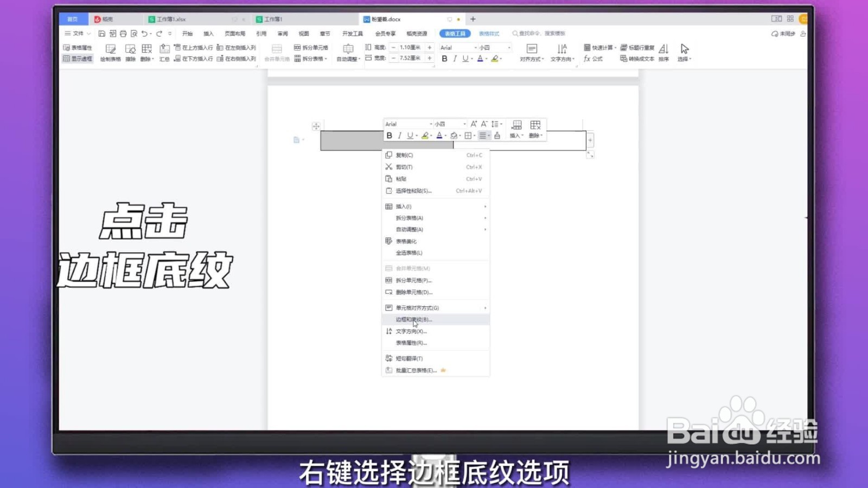
Task: Toggle bold in the floating toolbar
Action: point(389,136)
